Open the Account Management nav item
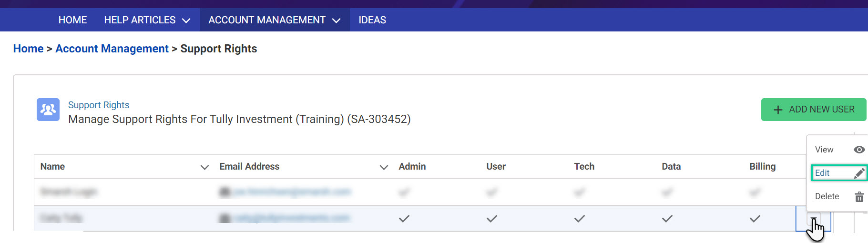 pos(275,20)
